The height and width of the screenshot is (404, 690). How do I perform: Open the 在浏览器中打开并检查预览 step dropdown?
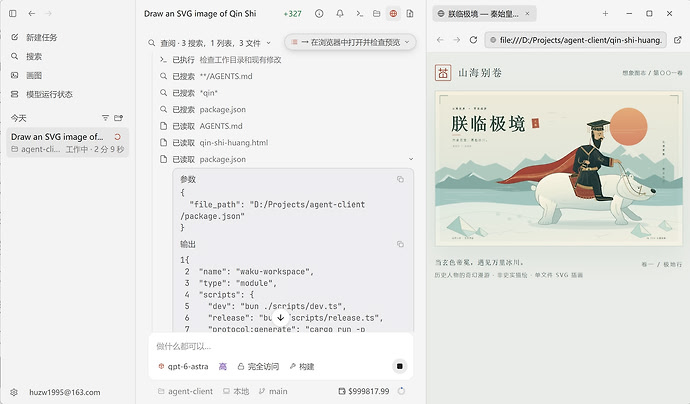[350, 42]
